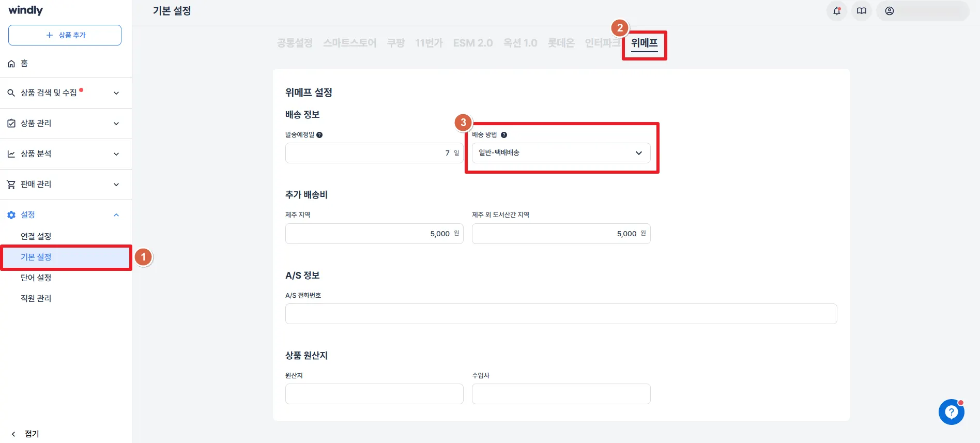This screenshot has height=443, width=980.
Task: Open the 배송 방법 dropdown
Action: pos(561,153)
